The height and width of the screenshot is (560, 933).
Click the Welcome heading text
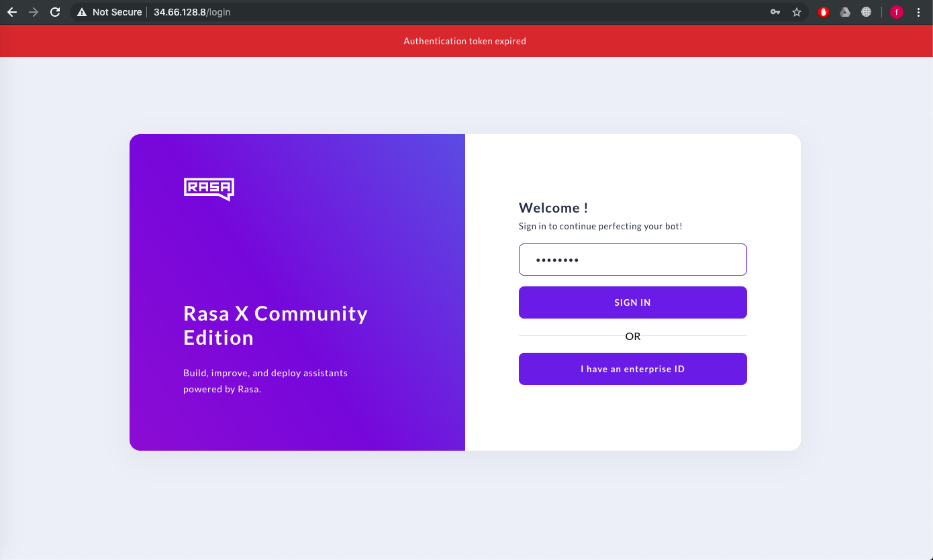[553, 208]
